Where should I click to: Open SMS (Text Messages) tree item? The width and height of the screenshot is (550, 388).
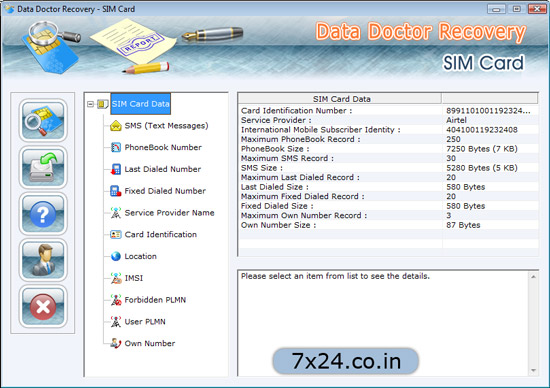(166, 126)
